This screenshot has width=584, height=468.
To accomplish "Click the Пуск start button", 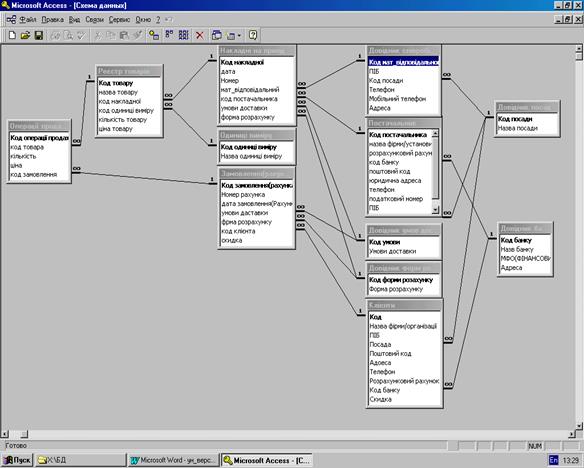I will pos(17,460).
